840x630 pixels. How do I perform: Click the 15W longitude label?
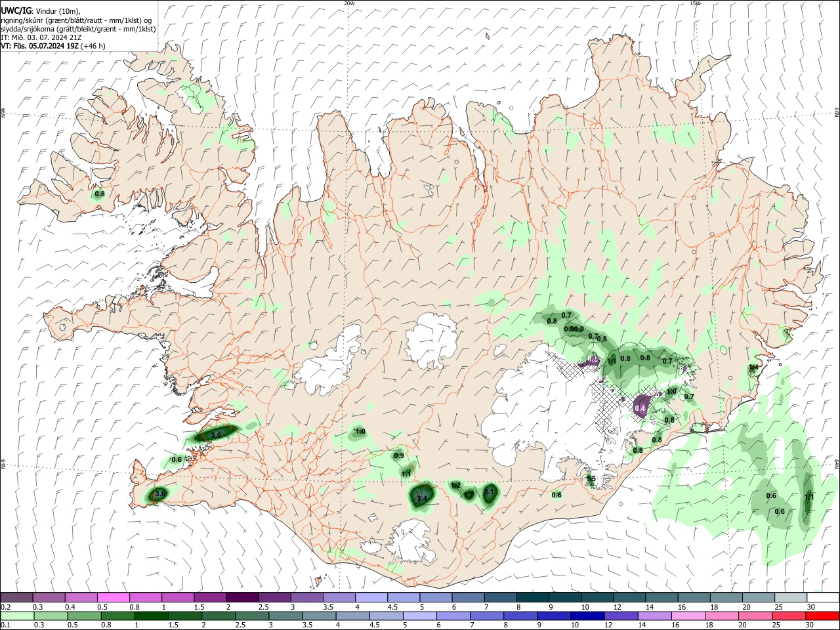point(696,3)
